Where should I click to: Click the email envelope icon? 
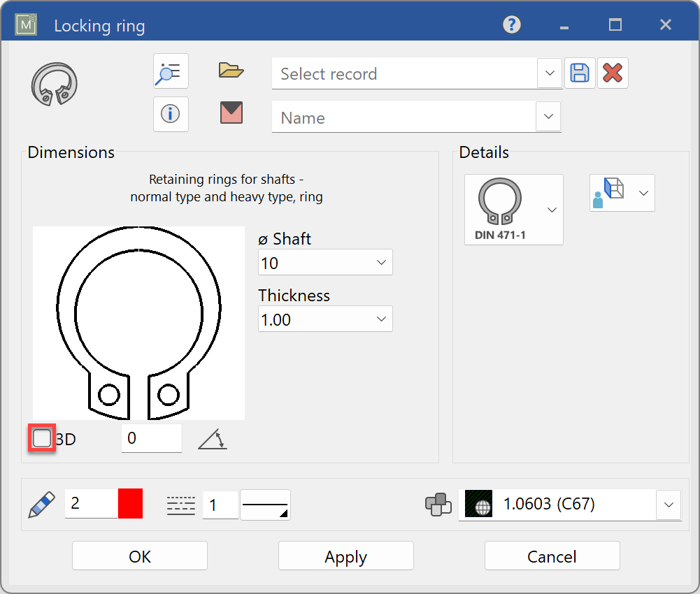coord(231,114)
